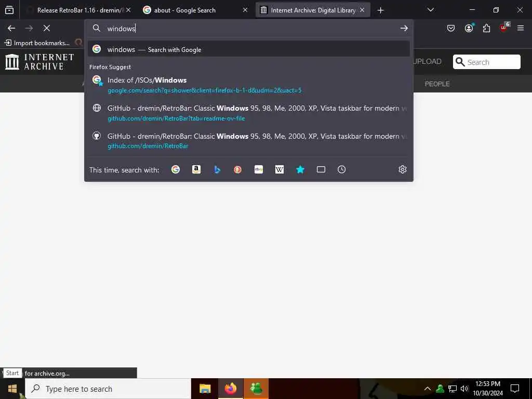The width and height of the screenshot is (532, 399).
Task: Show hidden system tray icons
Action: click(428, 389)
